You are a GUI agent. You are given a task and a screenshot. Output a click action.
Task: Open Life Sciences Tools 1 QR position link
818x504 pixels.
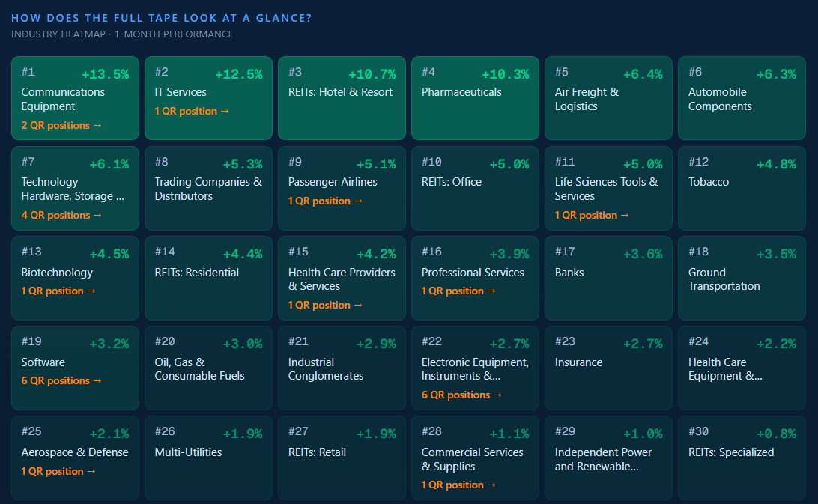coord(592,215)
